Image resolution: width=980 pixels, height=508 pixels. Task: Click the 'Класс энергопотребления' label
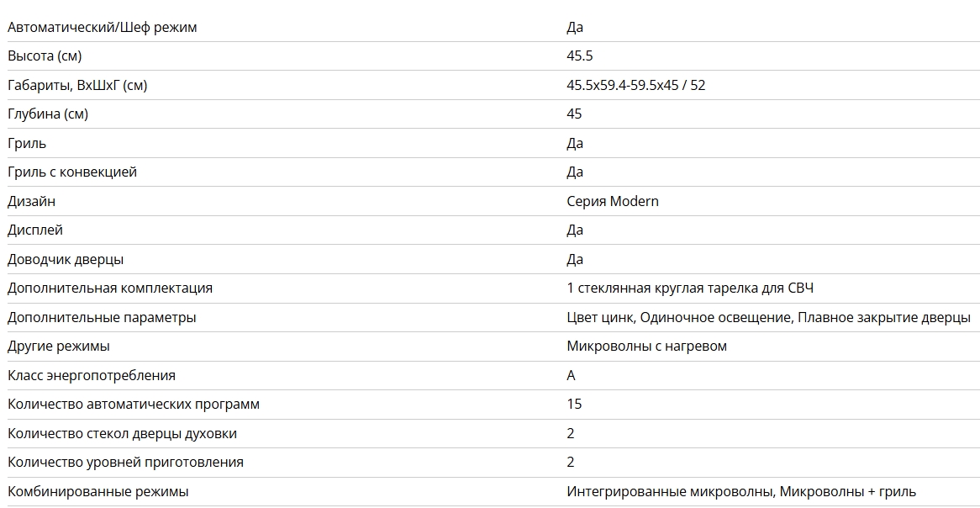click(x=92, y=375)
